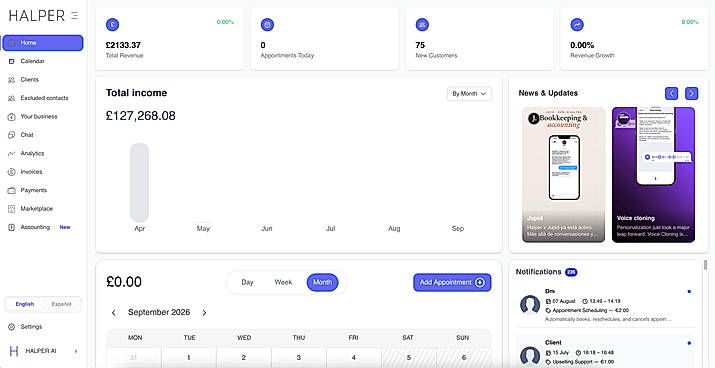Expand the HALPER AI account chevron
This screenshot has height=368, width=715.
pos(76,351)
